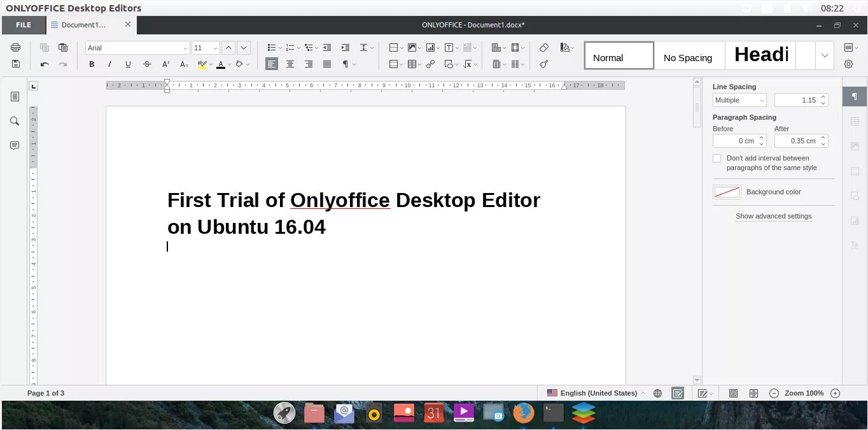Open the Arial font name dropdown
This screenshot has height=430, width=868.
185,48
